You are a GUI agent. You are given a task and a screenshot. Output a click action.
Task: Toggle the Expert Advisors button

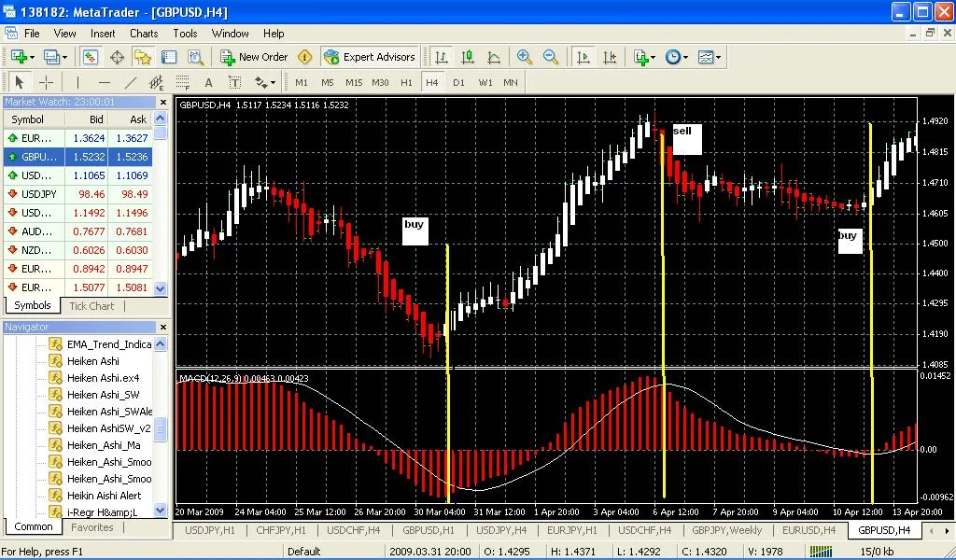tap(370, 57)
